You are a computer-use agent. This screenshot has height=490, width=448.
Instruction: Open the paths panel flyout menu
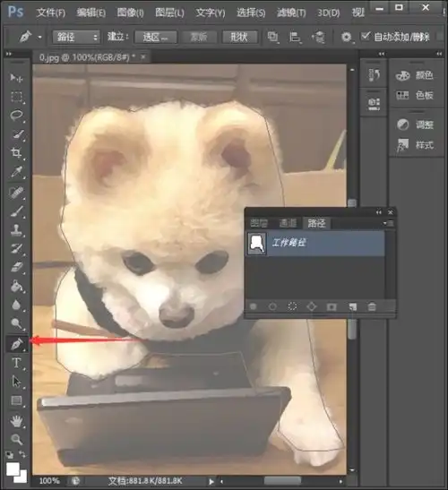[388, 223]
